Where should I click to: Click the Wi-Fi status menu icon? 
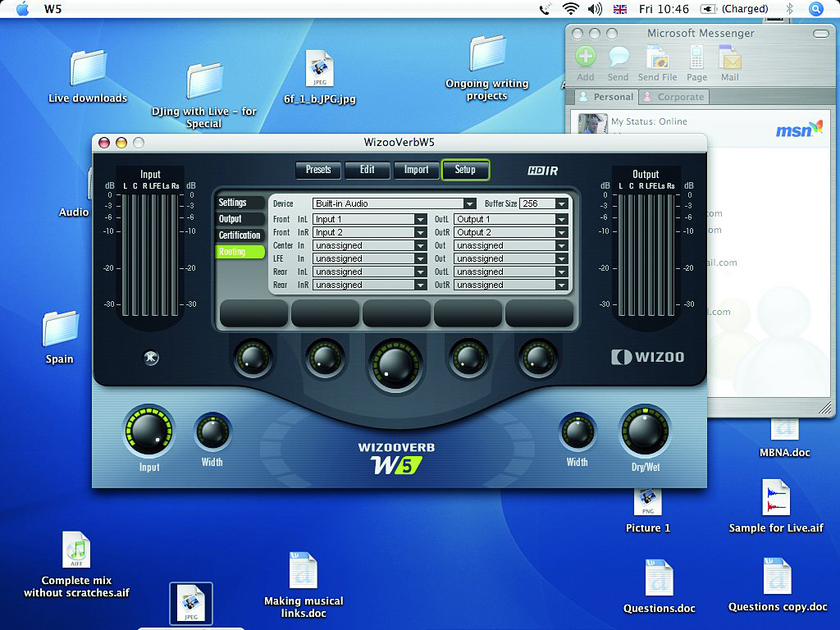pos(571,9)
